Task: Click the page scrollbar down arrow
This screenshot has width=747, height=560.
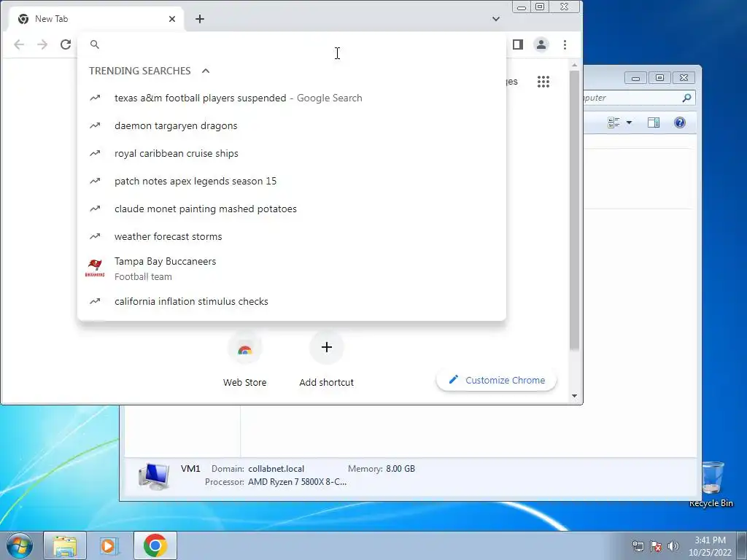Action: (575, 396)
